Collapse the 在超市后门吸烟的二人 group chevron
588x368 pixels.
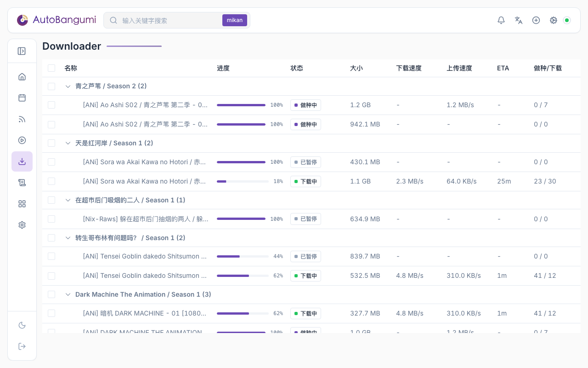point(68,200)
